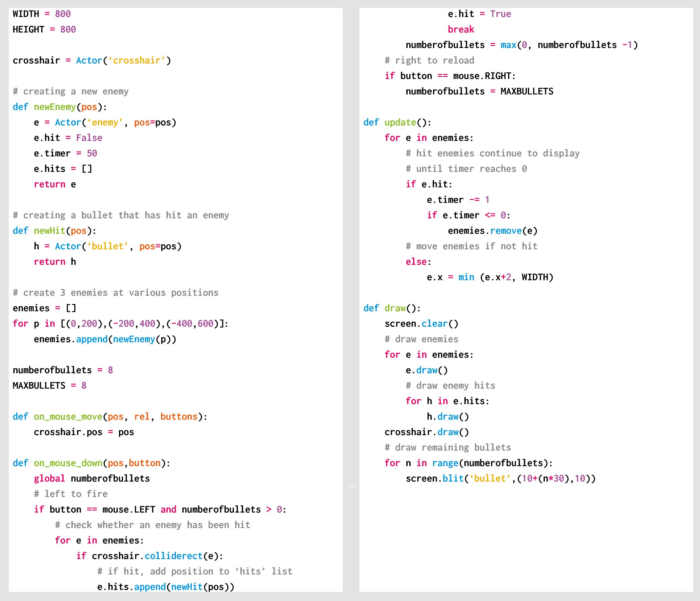
Task: Select the update function definition
Action: (x=397, y=122)
